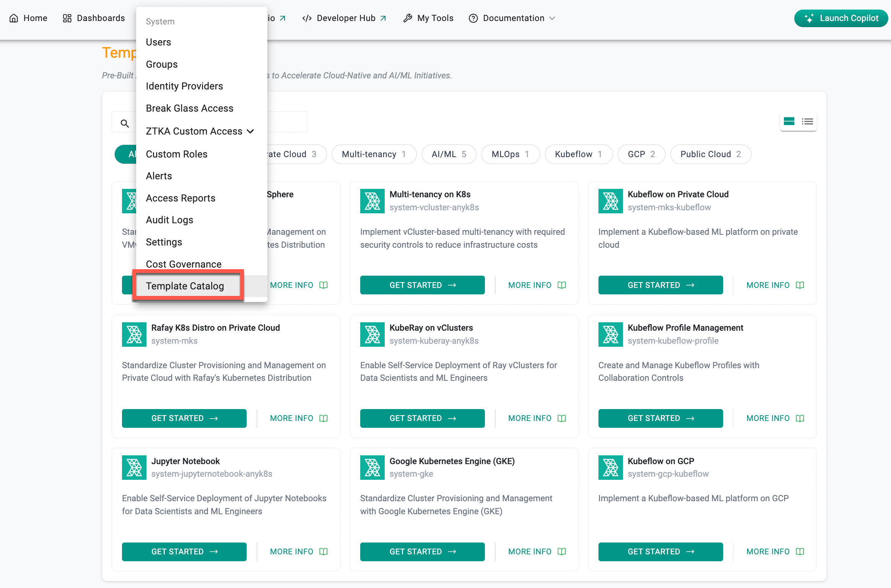This screenshot has height=588, width=891.
Task: Open More Info for Kubeflow on Private Cloud
Action: tap(775, 285)
